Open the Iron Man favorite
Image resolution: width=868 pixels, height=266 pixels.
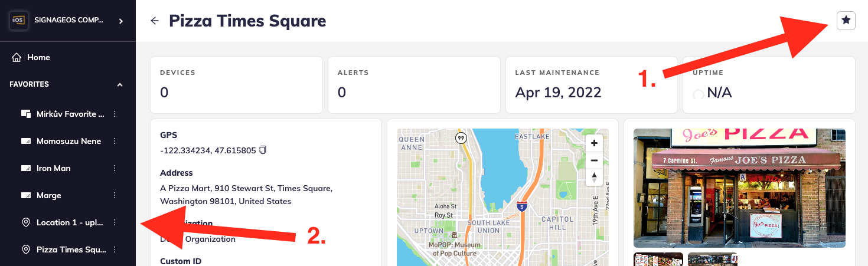point(54,168)
